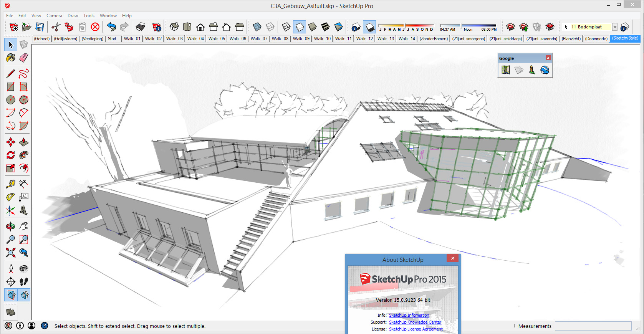Switch to Top view icon
Image resolution: width=644 pixels, height=334 pixels.
(x=187, y=27)
